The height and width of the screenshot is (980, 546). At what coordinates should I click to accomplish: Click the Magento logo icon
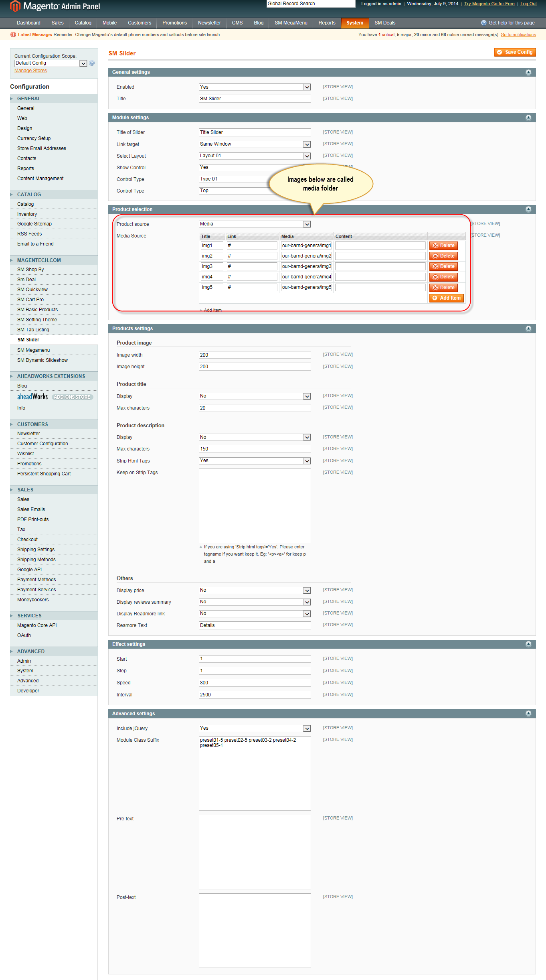point(15,6)
